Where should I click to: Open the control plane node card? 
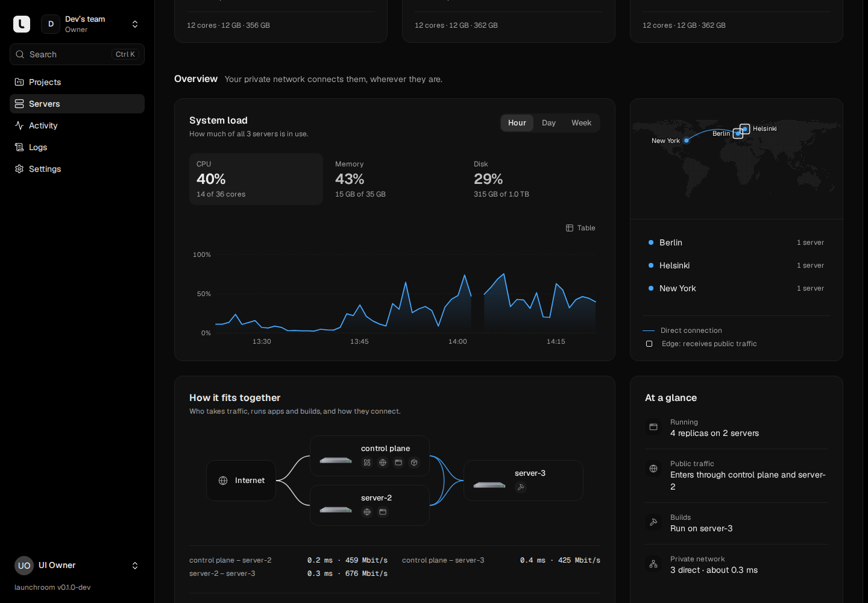point(370,456)
